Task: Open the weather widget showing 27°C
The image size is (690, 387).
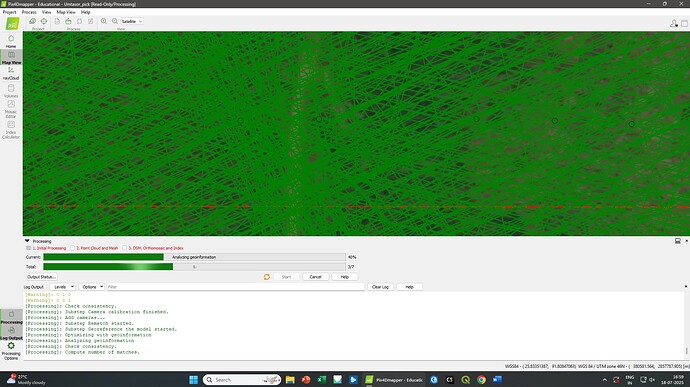Action: coord(26,380)
